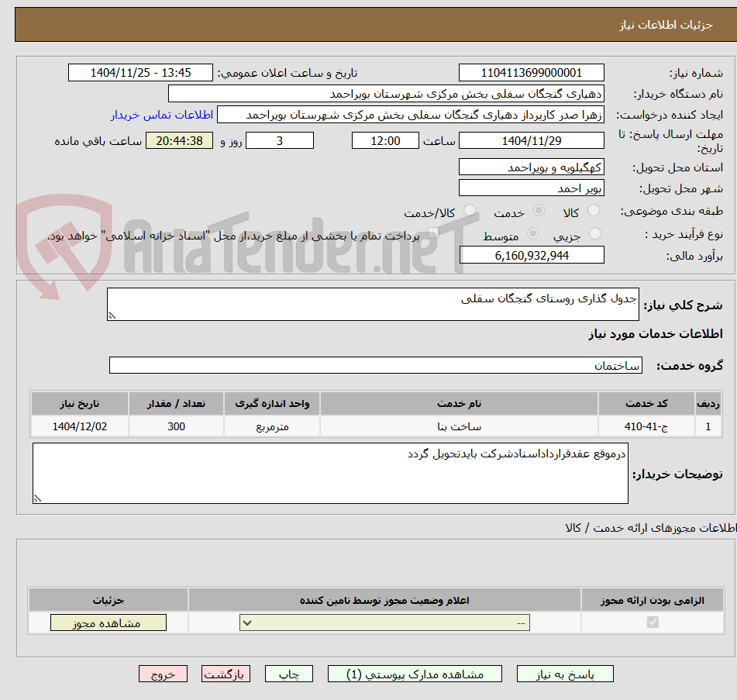This screenshot has width=737, height=700.
Task: Click the resize handle of description box
Action: 112,316
